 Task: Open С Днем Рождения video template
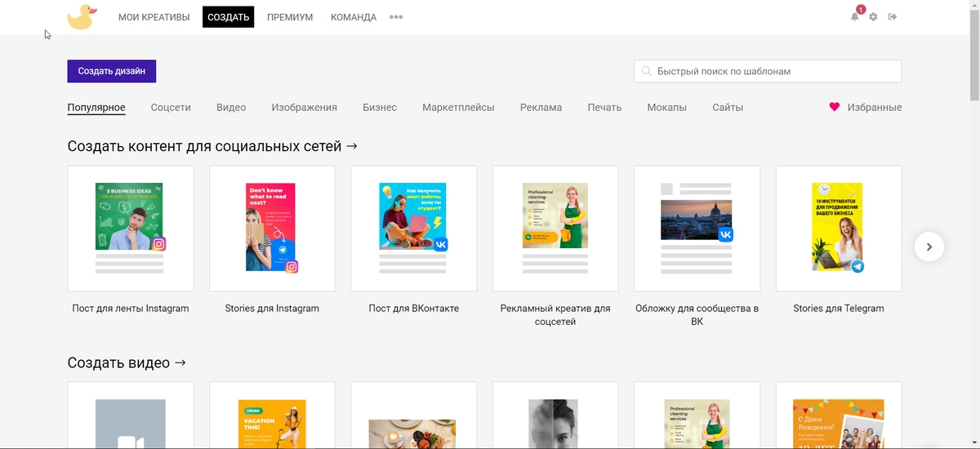click(x=839, y=416)
